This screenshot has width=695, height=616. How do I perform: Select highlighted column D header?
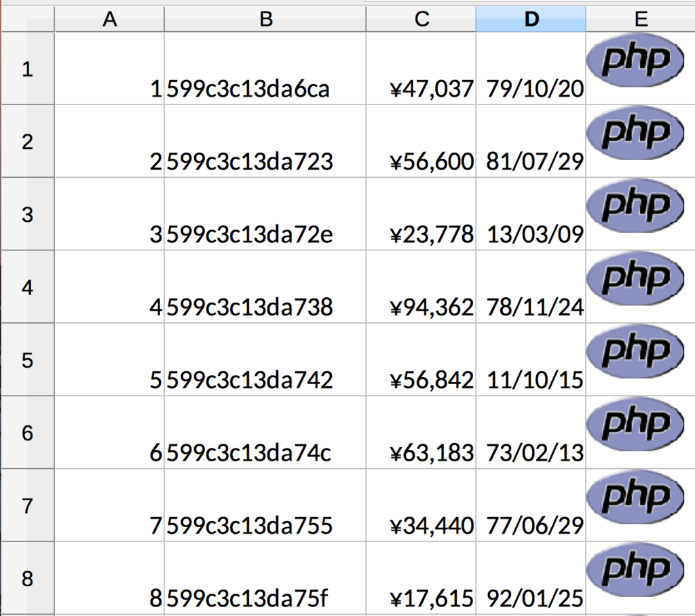531,19
